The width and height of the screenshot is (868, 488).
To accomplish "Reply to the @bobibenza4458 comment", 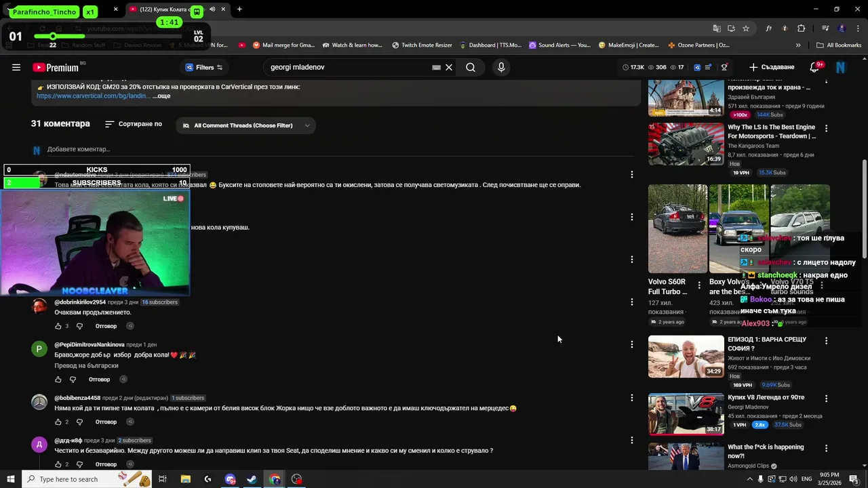I will pos(106,422).
